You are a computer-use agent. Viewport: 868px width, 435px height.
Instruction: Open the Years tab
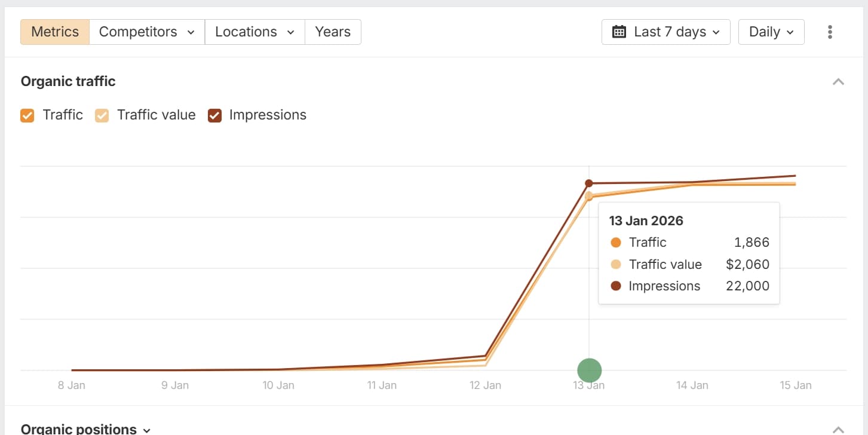click(333, 31)
